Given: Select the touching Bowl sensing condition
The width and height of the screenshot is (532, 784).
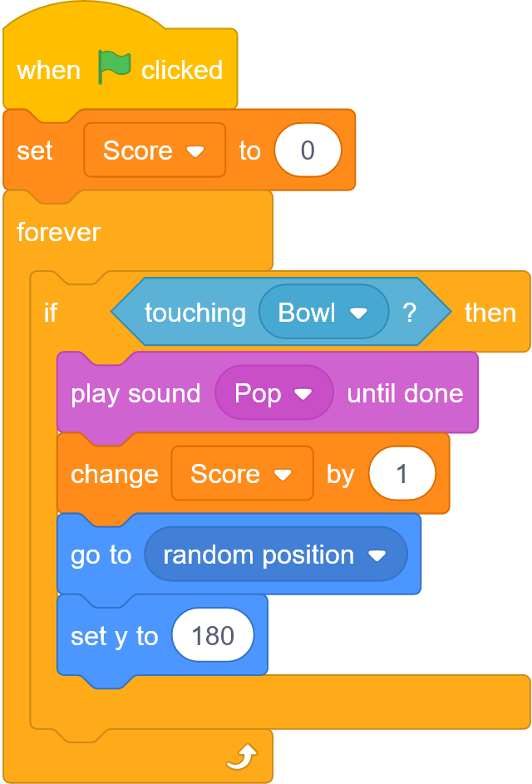Looking at the screenshot, I should click(x=281, y=312).
